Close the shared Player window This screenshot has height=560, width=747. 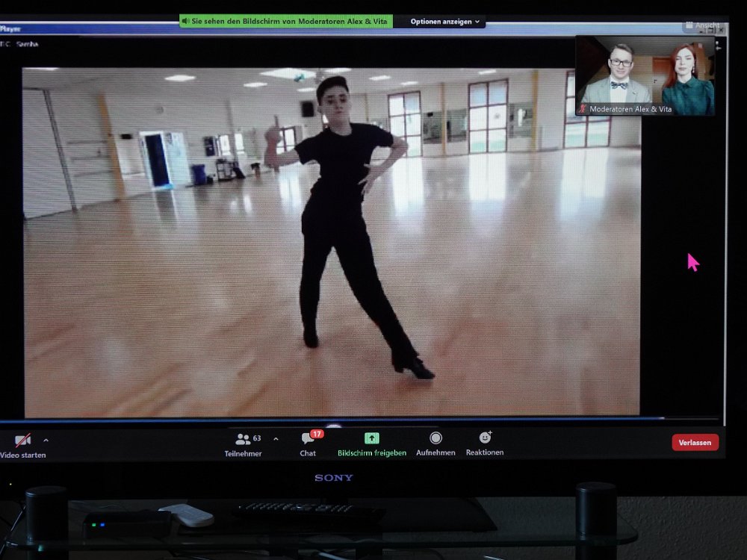(x=722, y=30)
